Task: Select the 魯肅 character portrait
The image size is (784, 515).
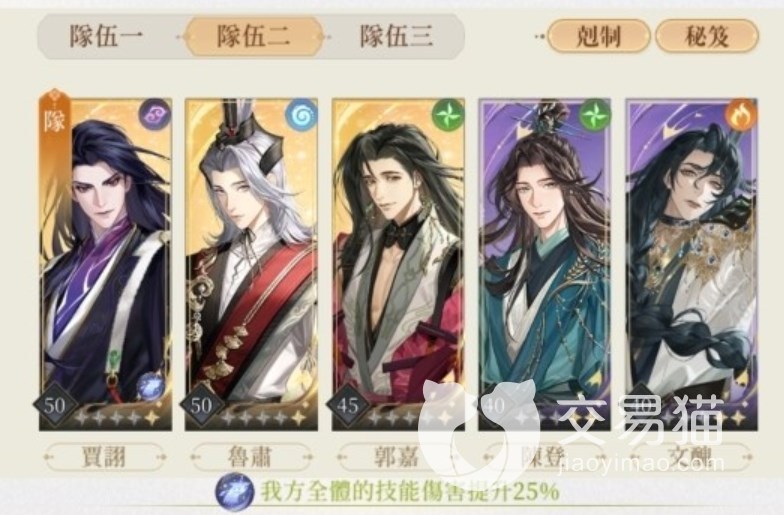Action: click(252, 264)
